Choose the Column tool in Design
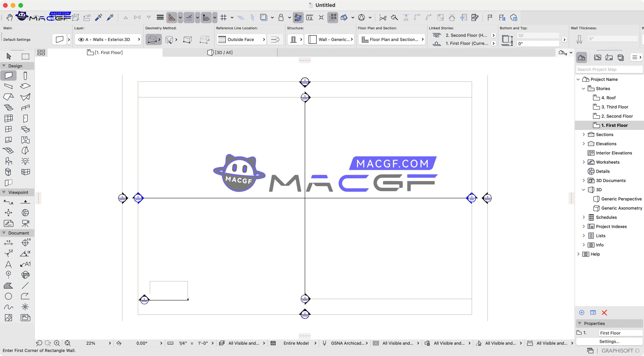 [x=25, y=76]
